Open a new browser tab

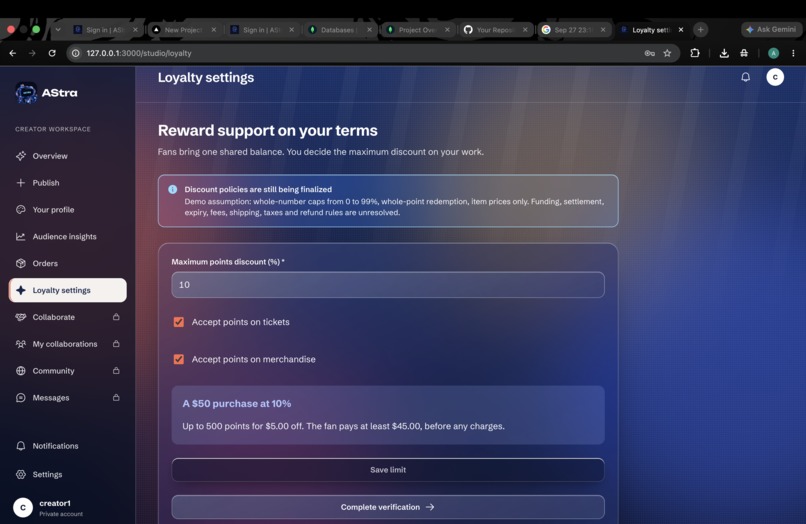[x=701, y=29]
